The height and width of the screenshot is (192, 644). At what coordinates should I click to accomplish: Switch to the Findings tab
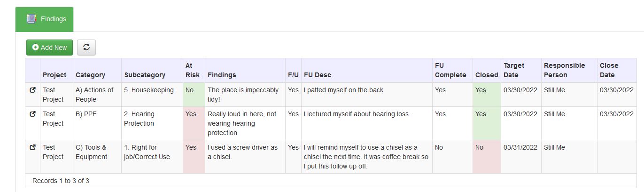[44, 19]
